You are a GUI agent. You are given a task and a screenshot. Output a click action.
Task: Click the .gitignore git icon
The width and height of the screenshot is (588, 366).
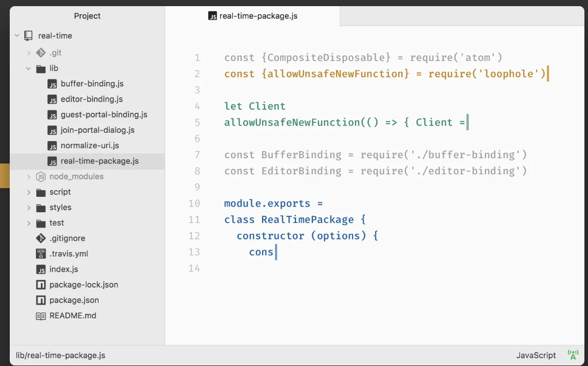[41, 238]
